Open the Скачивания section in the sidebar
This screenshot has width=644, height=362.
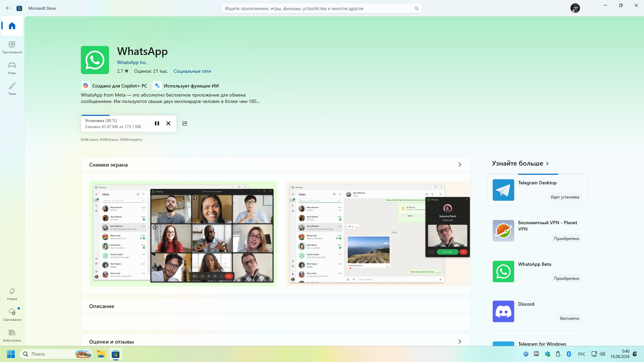(12, 314)
